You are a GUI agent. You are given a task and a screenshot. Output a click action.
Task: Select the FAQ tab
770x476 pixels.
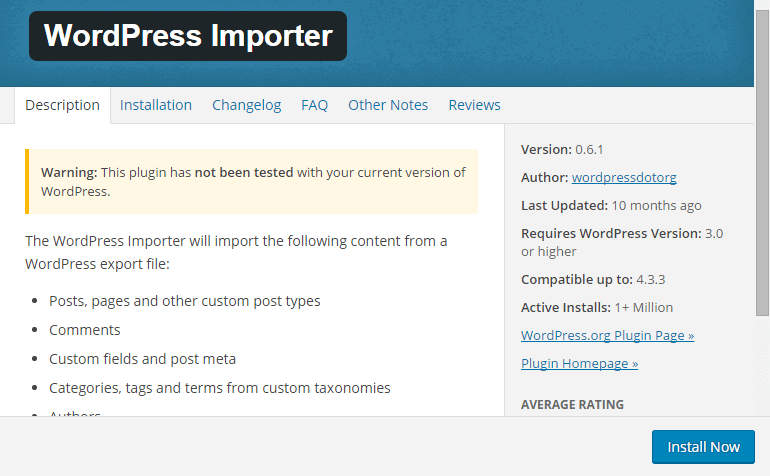tap(314, 105)
